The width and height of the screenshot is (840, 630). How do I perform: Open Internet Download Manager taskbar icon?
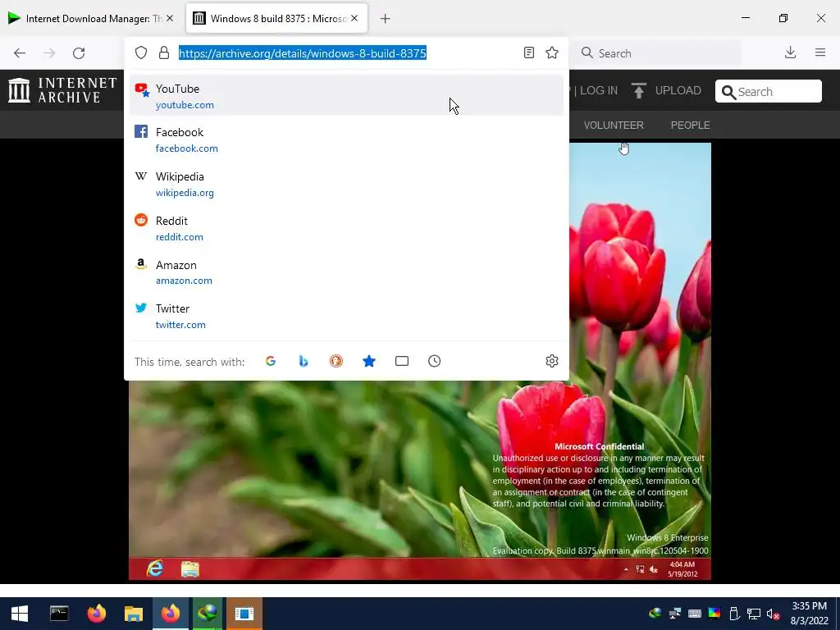(x=208, y=614)
